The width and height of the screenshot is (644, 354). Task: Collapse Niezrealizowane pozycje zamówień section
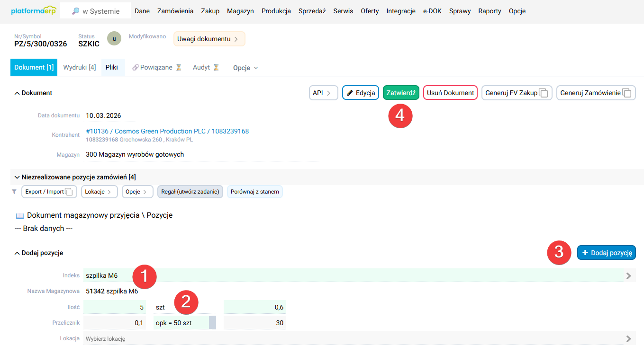[x=17, y=177]
